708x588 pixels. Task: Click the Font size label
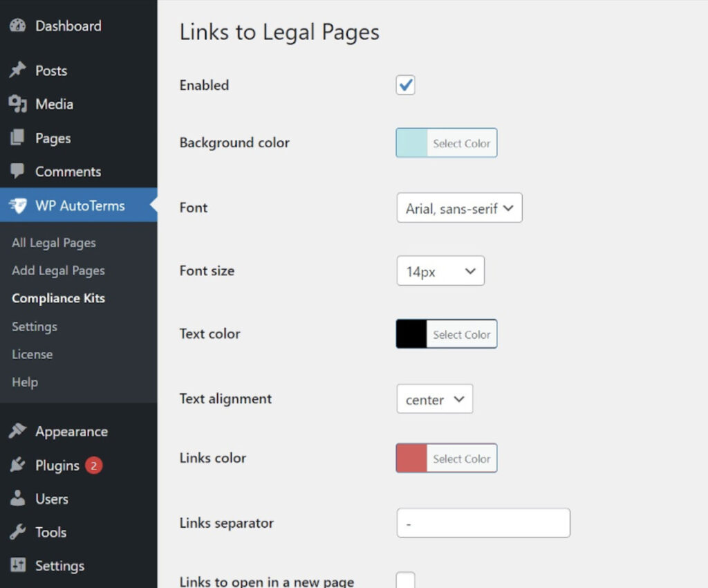point(207,270)
